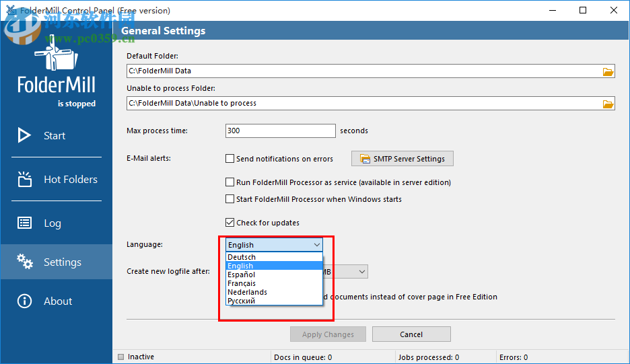Collapse the Language dropdown arrow
Image resolution: width=630 pixels, height=364 pixels.
point(317,245)
